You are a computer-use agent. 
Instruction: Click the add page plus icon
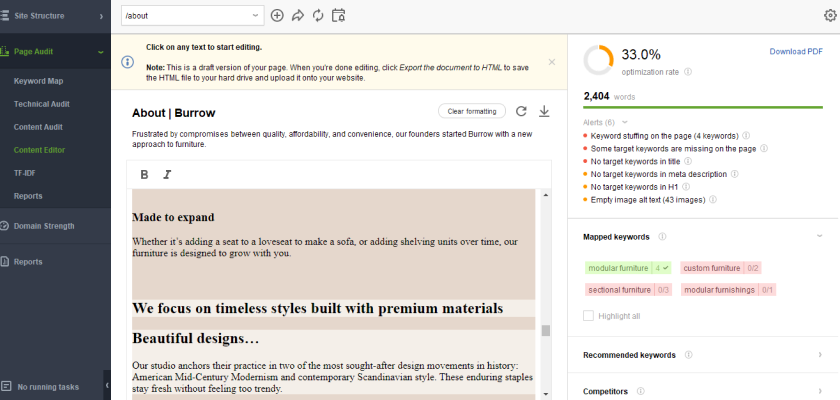click(x=277, y=16)
